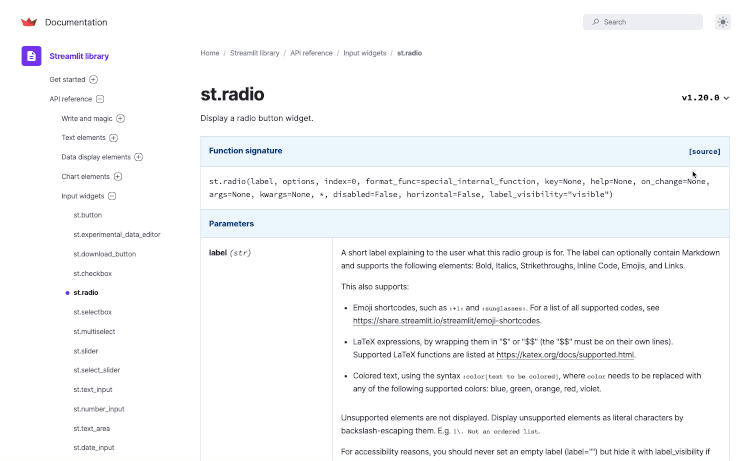Expand the Get started section
Image resolution: width=753 pixels, height=461 pixels.
[x=94, y=80]
